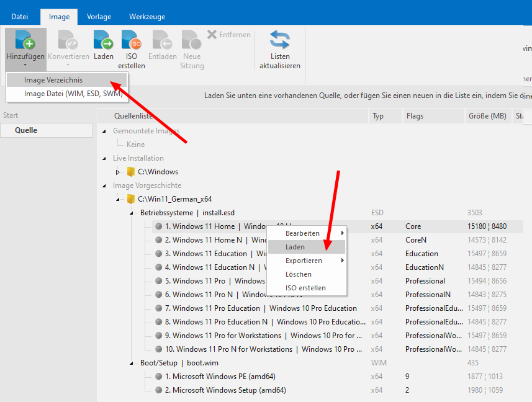This screenshot has width=532, height=402.
Task: Open the Datei tab
Action: point(19,17)
